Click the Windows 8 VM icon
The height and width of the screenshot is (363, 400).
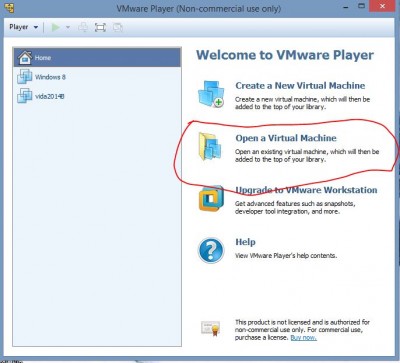(x=25, y=77)
